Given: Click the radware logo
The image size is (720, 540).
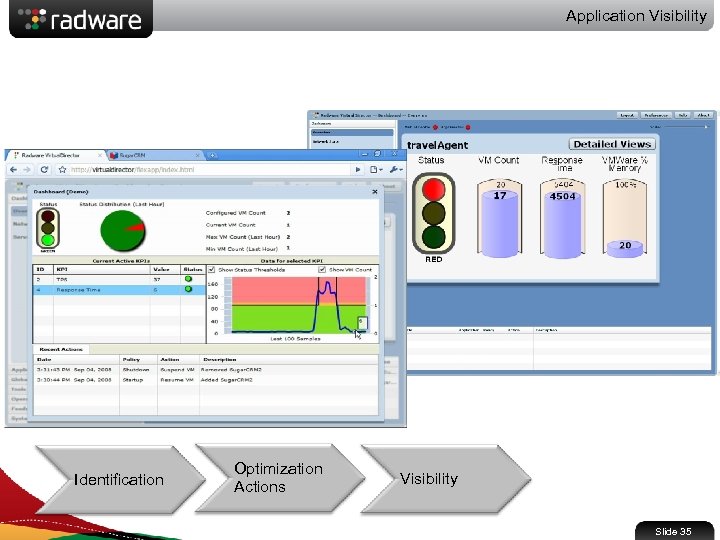Looking at the screenshot, I should click(x=81, y=19).
